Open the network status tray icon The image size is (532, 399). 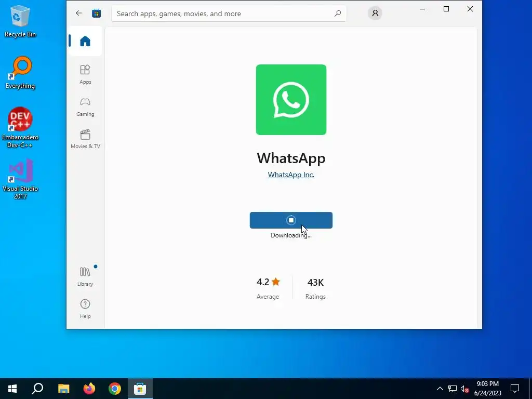453,389
